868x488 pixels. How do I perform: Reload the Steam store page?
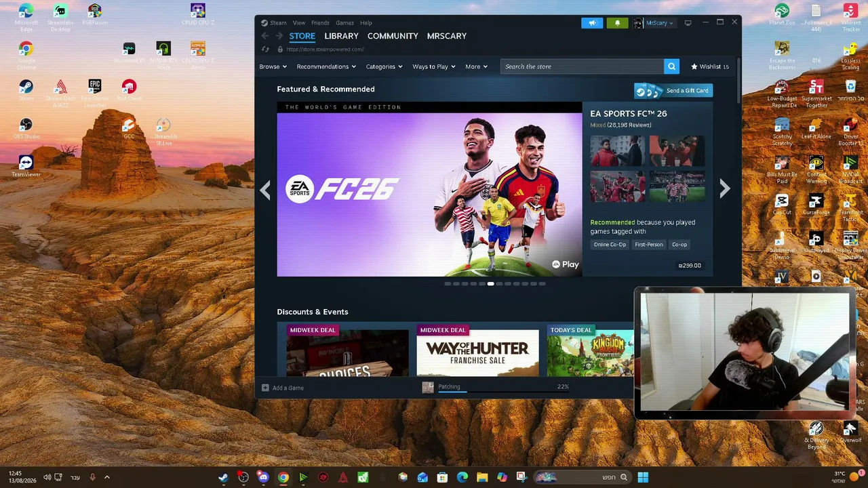point(265,49)
